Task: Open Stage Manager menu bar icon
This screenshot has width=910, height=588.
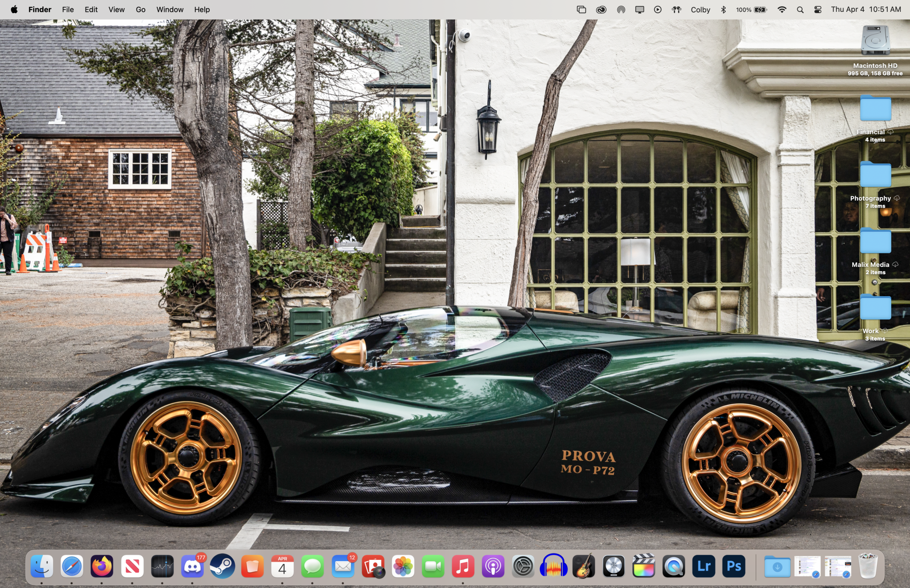Action: (581, 10)
